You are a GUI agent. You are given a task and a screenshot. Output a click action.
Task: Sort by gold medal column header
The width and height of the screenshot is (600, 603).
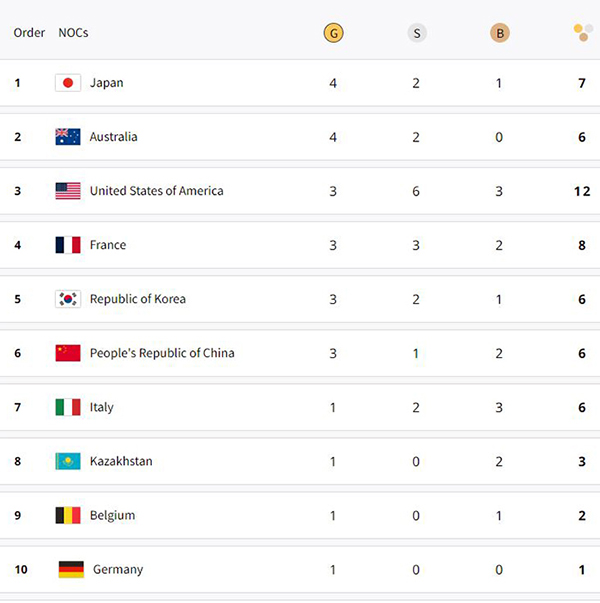(x=333, y=33)
